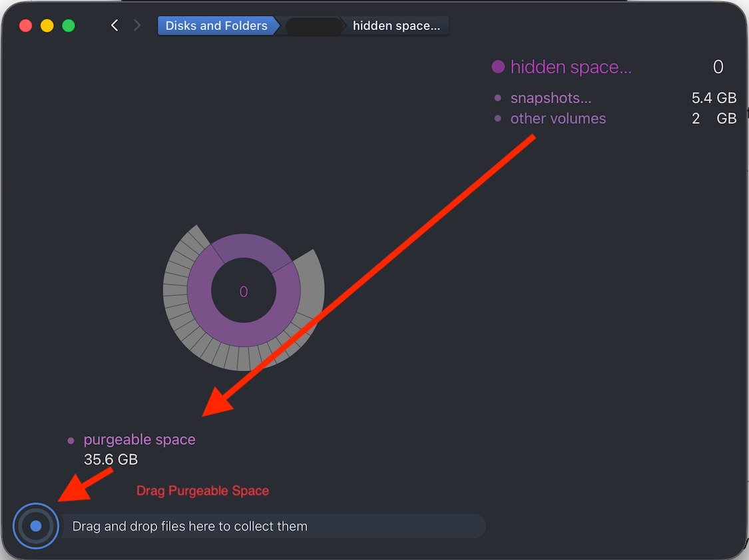Open the Disks and Folders breadcrumb
Viewport: 749px width, 560px height.
218,26
